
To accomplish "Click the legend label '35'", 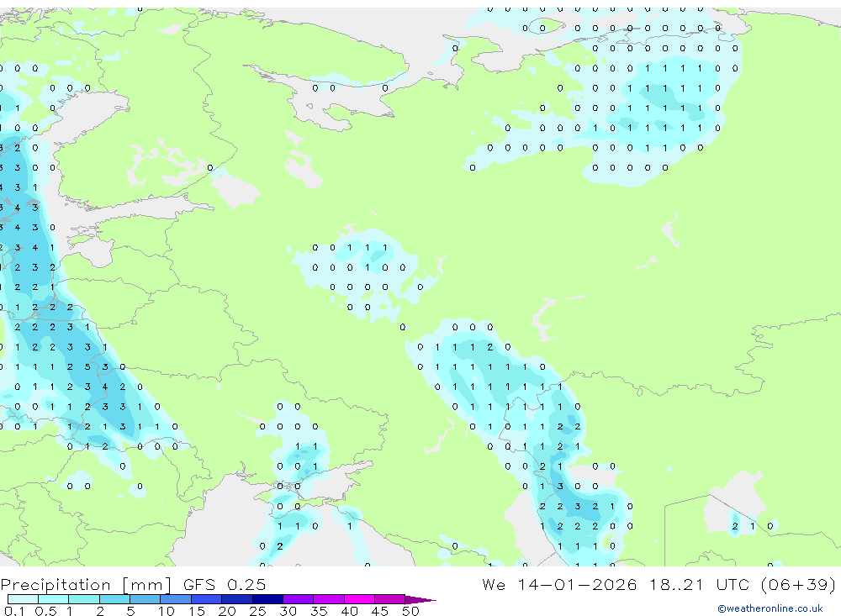I will click(x=319, y=611).
